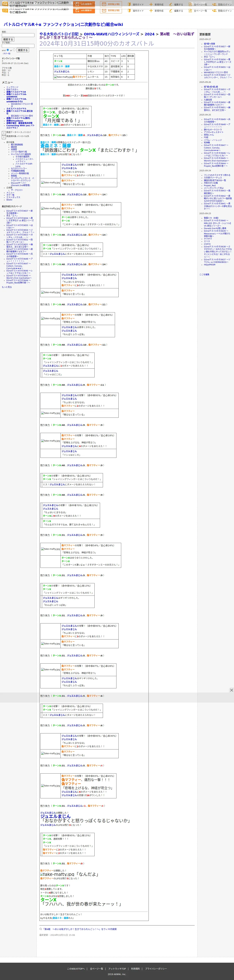This screenshot has width=234, height=980.
Task: Open 愚痴板 board link
Action: tap(14, 176)
